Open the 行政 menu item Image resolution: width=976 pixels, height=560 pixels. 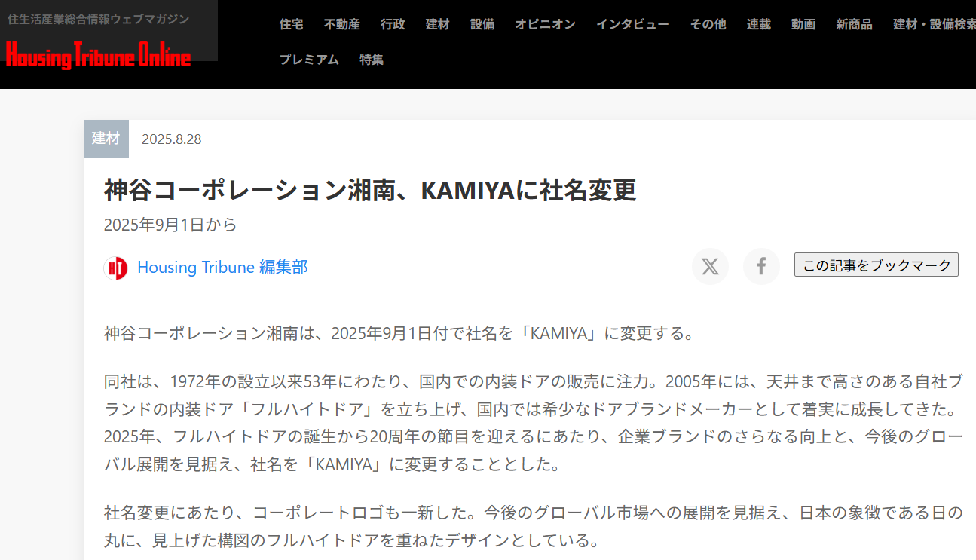coord(393,24)
